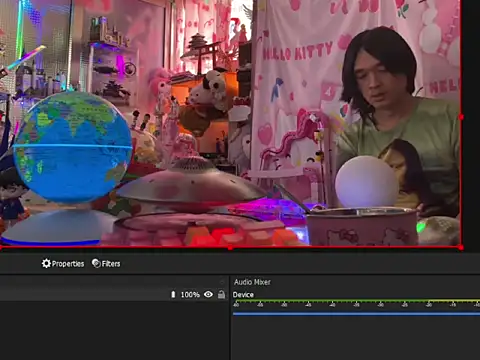Toggle the lock on the selected source
This screenshot has height=360, width=480.
tap(221, 294)
